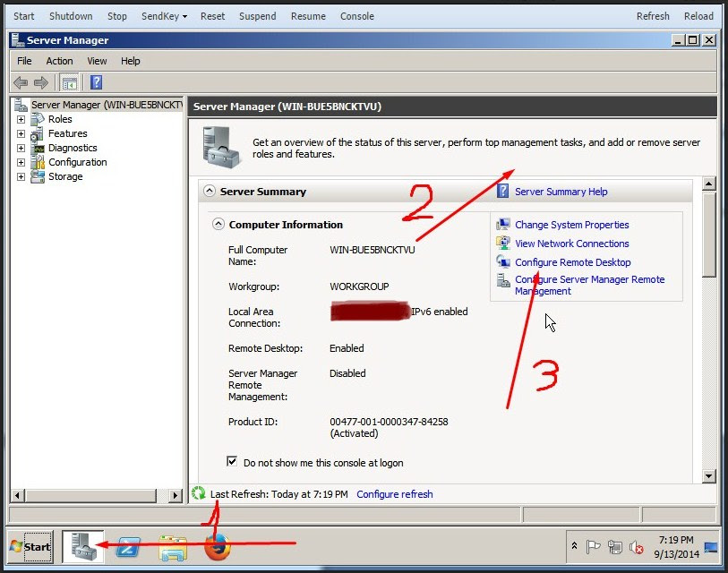Image resolution: width=728 pixels, height=573 pixels.
Task: Click the taskbar clock showing 7:19 PM
Action: pos(676,546)
